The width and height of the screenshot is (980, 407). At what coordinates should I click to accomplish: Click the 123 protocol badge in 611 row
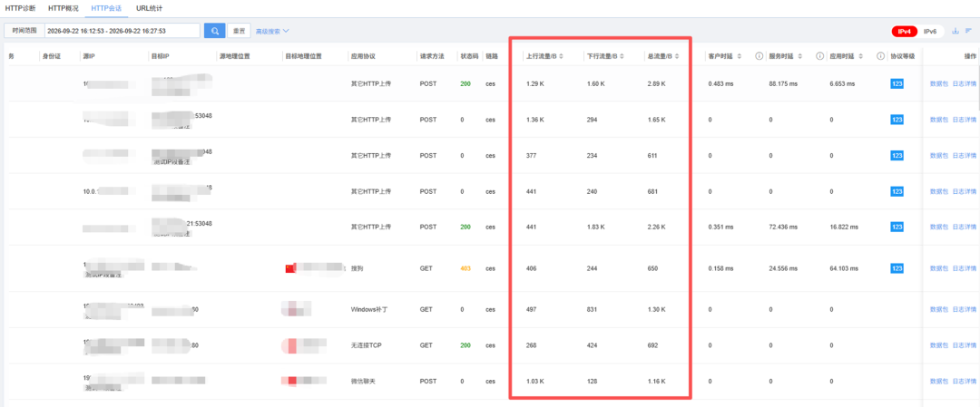[897, 155]
